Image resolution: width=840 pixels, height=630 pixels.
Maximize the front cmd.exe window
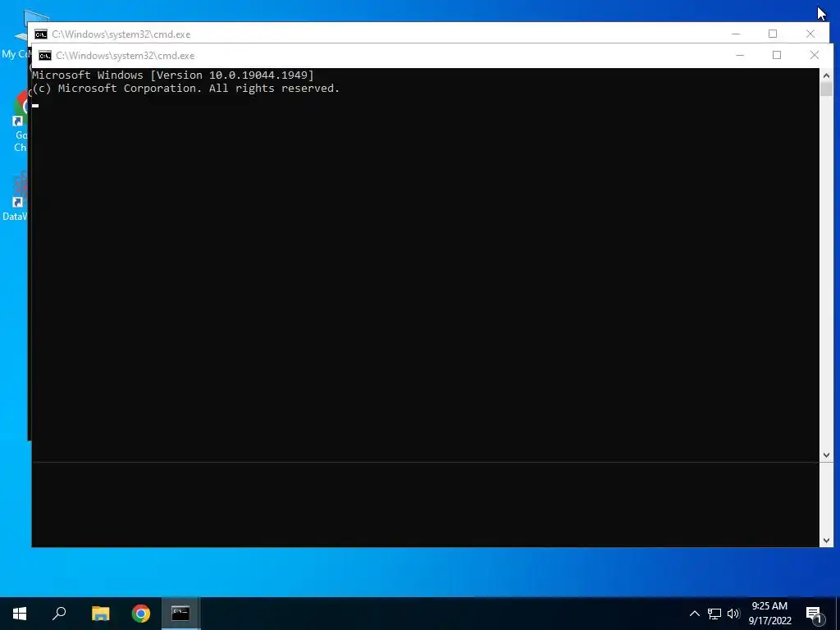pyautogui.click(x=777, y=55)
